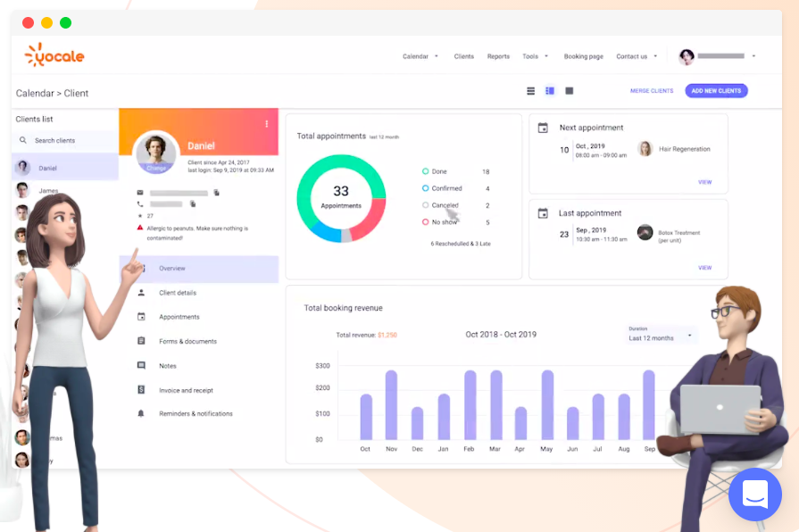Select the split panel view icon
Viewport: 799px width, 532px height.
[x=550, y=91]
